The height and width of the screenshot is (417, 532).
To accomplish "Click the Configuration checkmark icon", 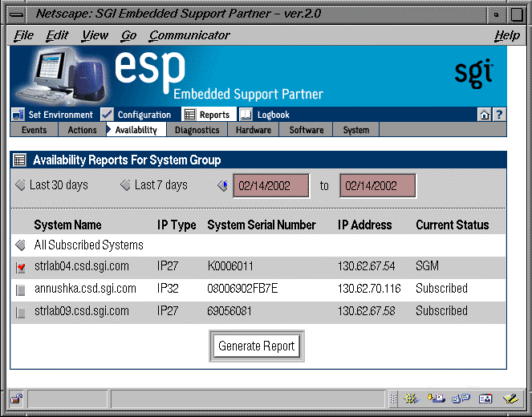I will (x=108, y=115).
